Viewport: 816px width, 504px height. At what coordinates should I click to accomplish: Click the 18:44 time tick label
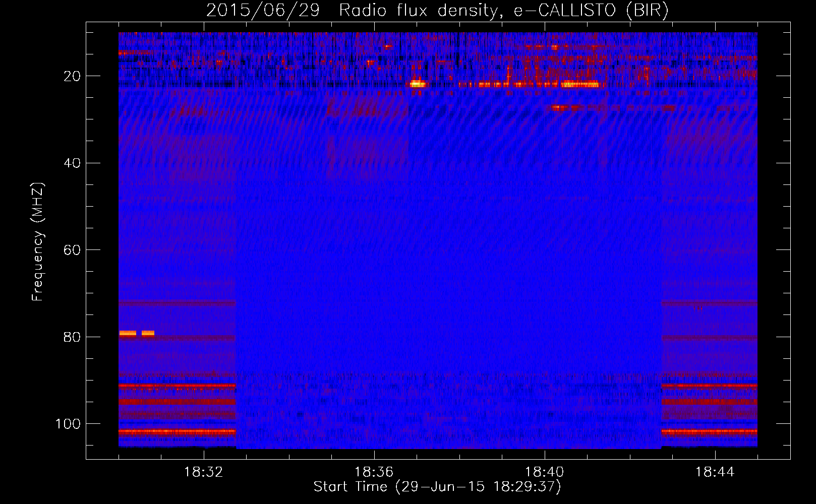(x=715, y=472)
